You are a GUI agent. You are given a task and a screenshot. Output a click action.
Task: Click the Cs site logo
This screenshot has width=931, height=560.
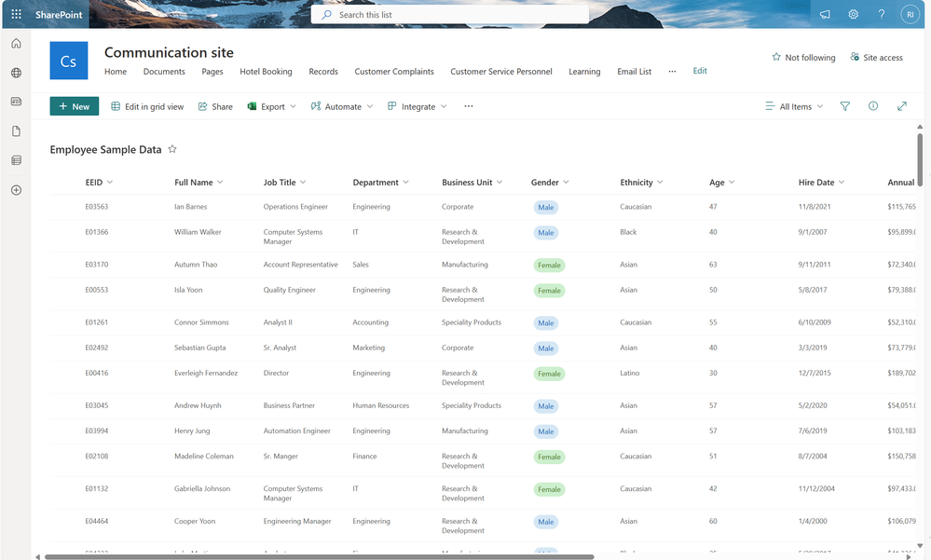pos(68,61)
